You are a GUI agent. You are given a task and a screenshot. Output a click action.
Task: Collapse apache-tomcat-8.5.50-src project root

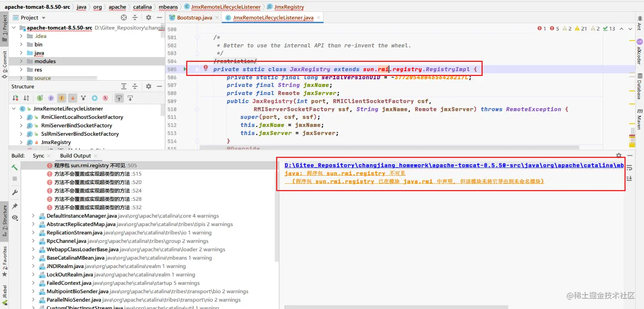14,28
